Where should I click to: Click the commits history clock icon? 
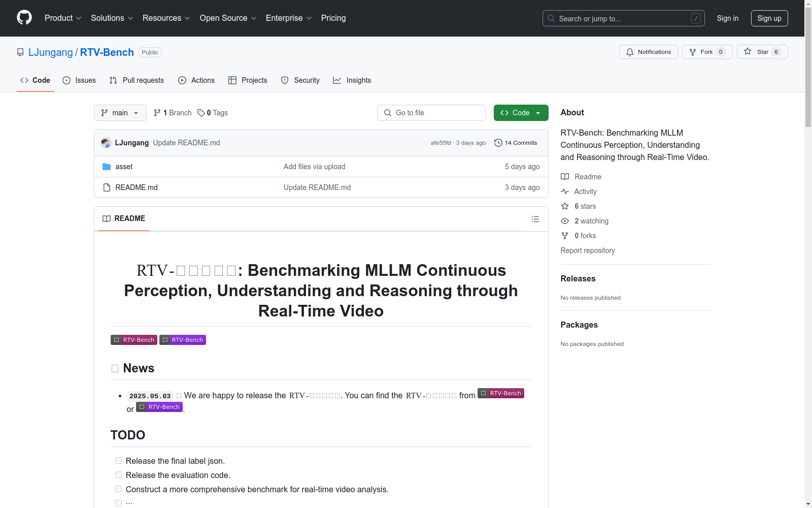click(498, 143)
